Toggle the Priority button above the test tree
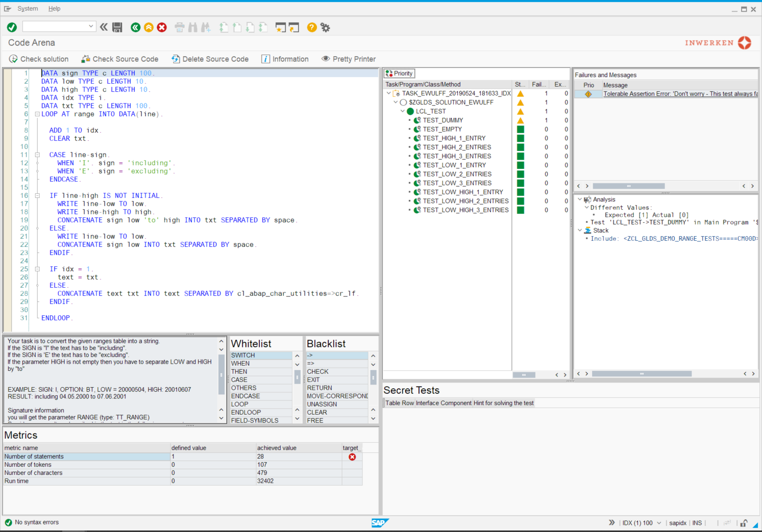Image resolution: width=762 pixels, height=532 pixels. (399, 73)
